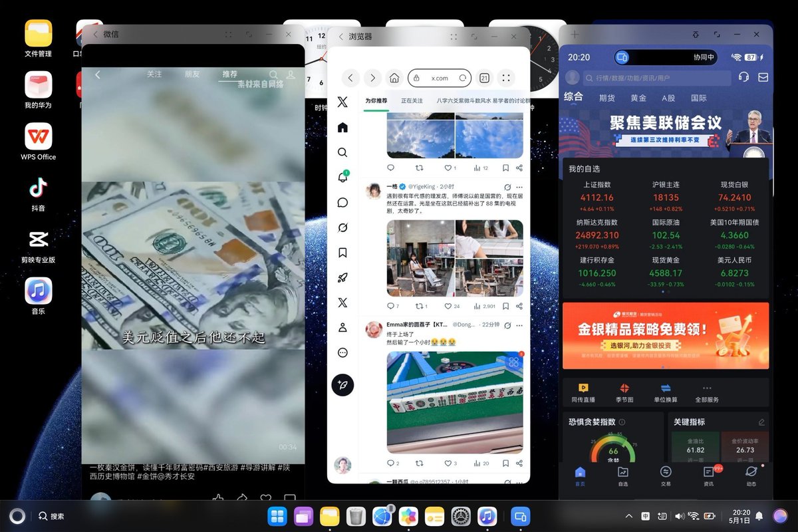Open 季节图 shortcut
The height and width of the screenshot is (532, 798).
(624, 393)
